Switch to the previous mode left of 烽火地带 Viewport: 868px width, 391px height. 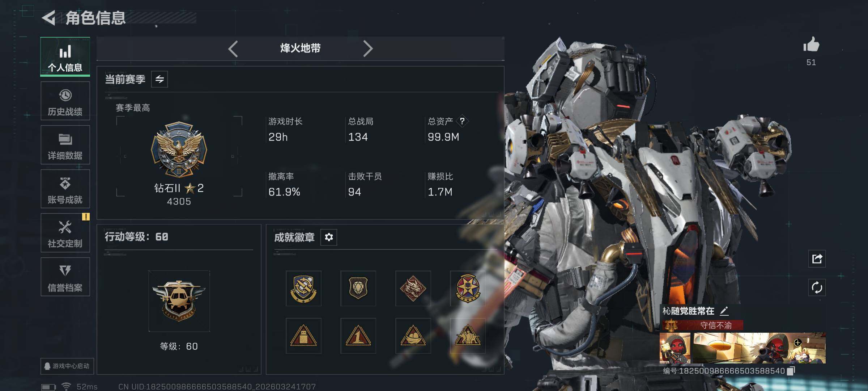pyautogui.click(x=233, y=49)
